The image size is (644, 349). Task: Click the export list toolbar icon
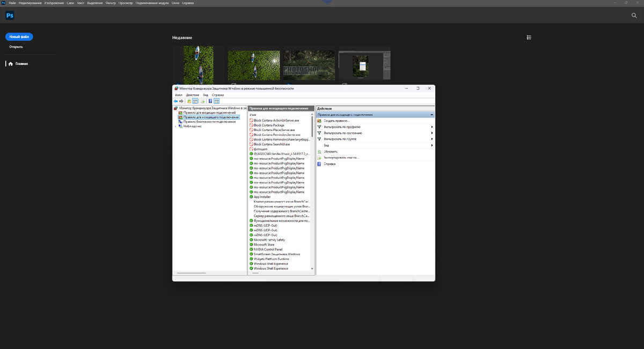pyautogui.click(x=203, y=101)
